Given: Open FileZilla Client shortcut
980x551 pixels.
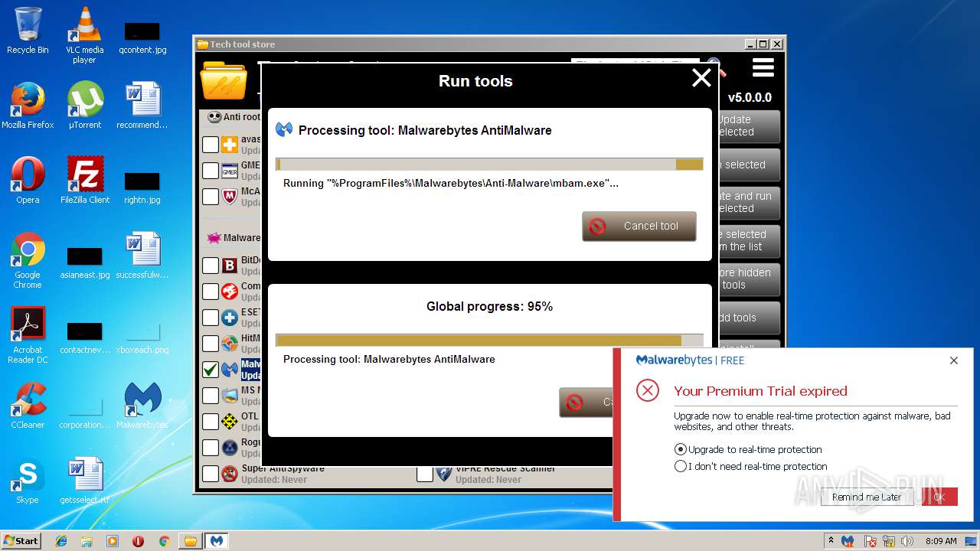Looking at the screenshot, I should (84, 181).
